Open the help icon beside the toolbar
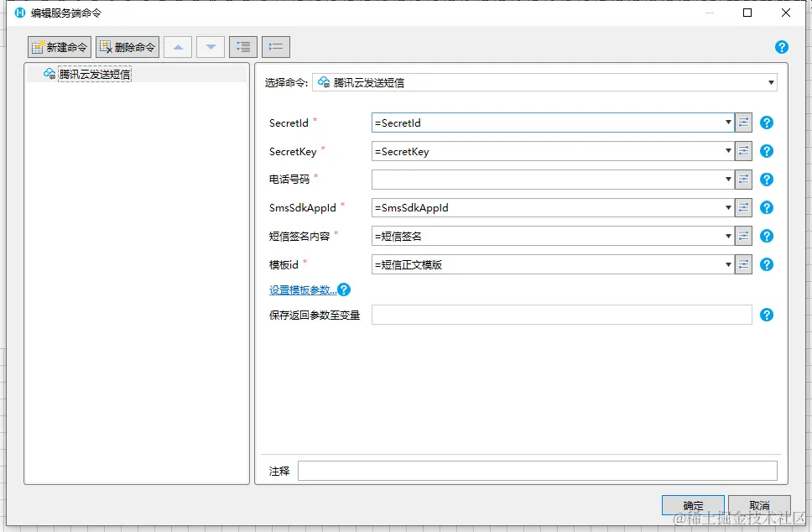 [x=782, y=47]
